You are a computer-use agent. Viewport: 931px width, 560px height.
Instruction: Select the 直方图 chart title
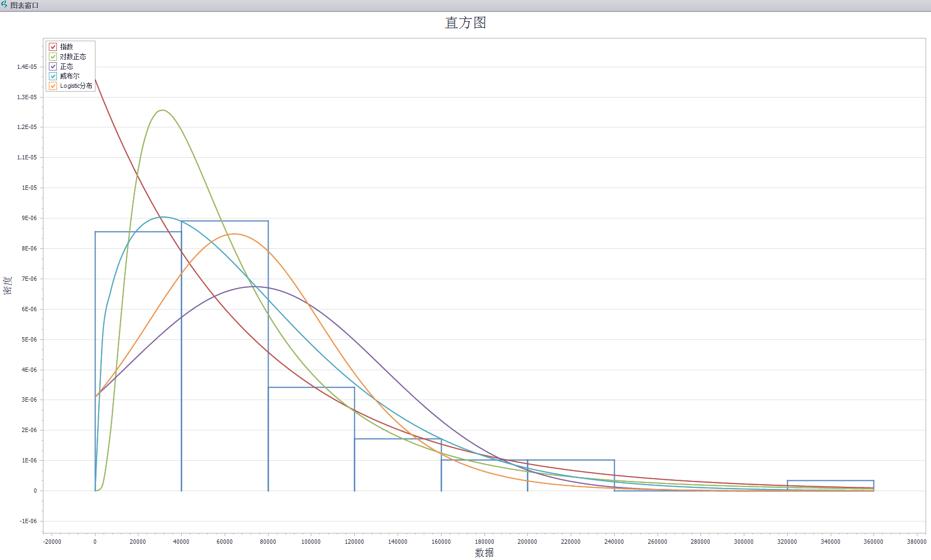tap(465, 23)
